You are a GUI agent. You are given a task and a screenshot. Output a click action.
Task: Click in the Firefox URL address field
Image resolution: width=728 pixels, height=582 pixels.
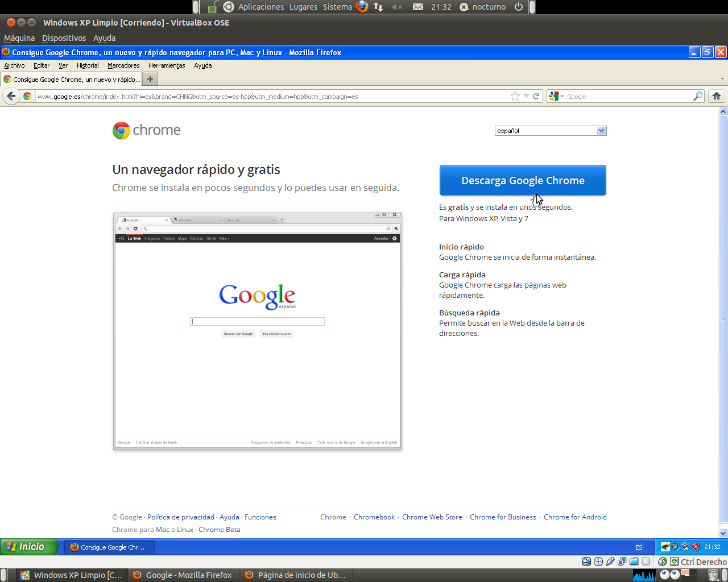pos(272,97)
